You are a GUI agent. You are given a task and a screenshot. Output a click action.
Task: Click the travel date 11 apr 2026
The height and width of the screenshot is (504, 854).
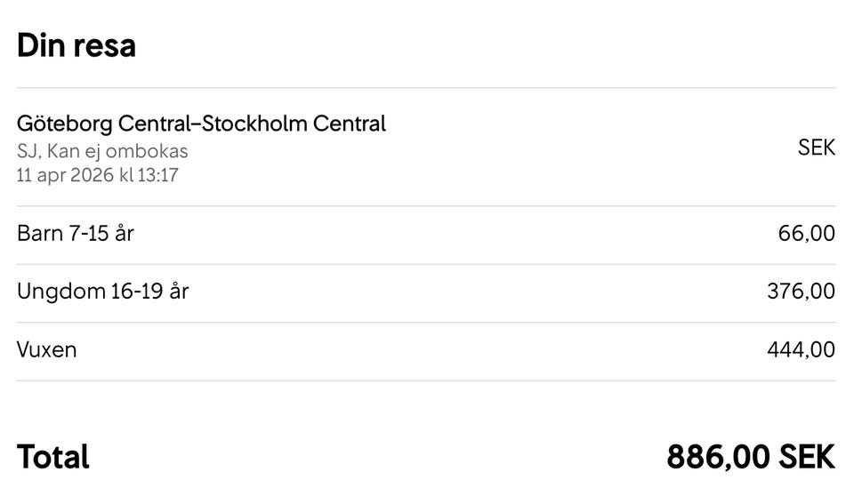click(x=65, y=174)
